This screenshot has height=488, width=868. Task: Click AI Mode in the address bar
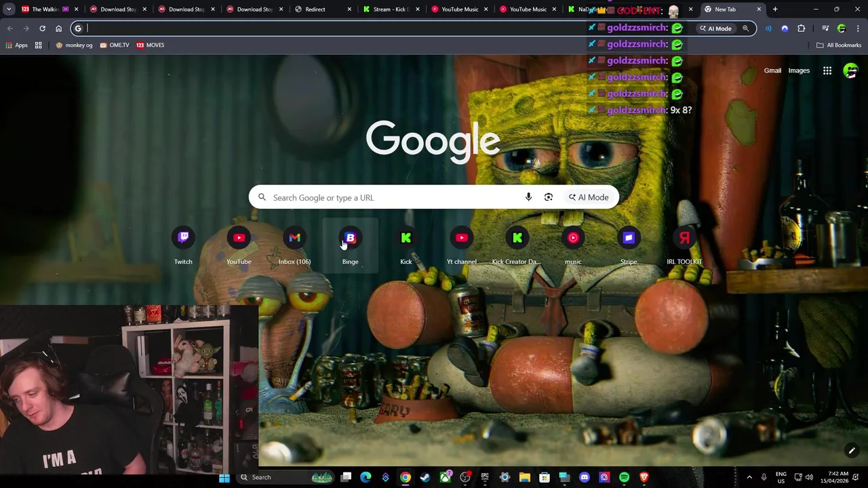coord(716,28)
